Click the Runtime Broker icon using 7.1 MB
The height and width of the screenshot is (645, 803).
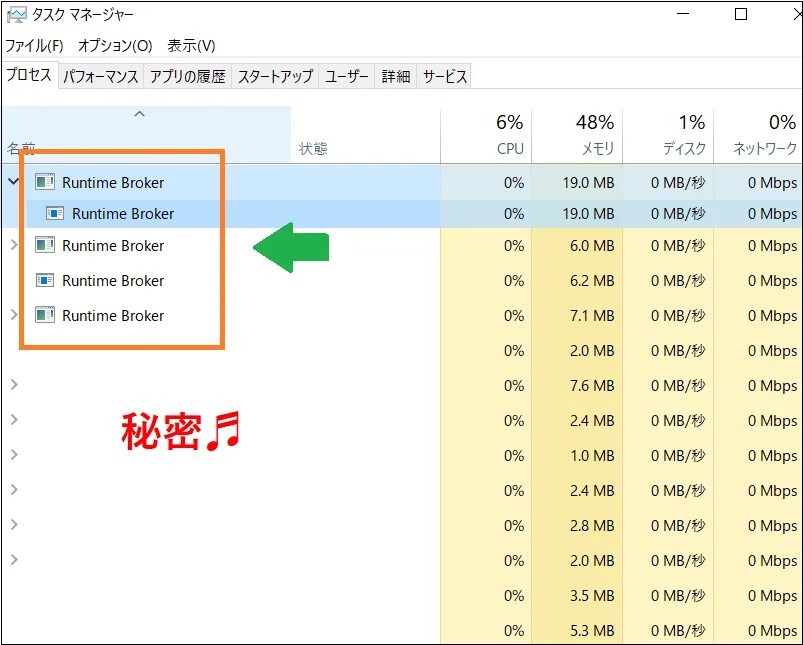tap(45, 315)
